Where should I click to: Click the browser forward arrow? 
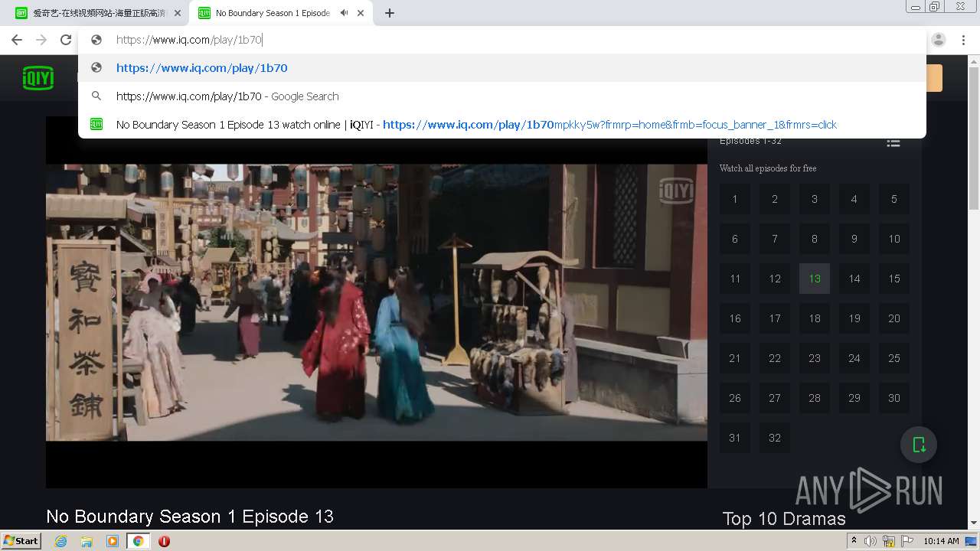click(x=41, y=40)
